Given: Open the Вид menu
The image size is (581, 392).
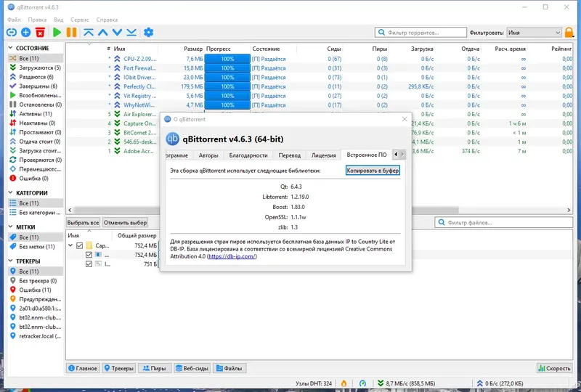Looking at the screenshot, I should [x=59, y=20].
